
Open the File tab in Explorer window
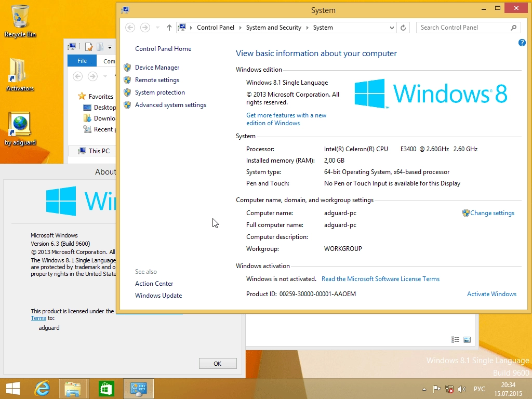pos(82,61)
